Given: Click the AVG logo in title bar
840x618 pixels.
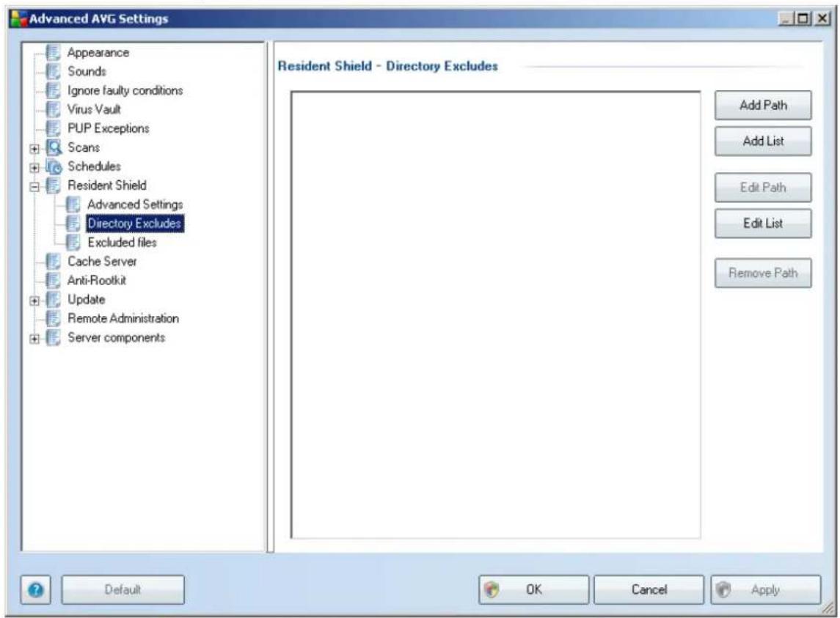Looking at the screenshot, I should click(18, 19).
